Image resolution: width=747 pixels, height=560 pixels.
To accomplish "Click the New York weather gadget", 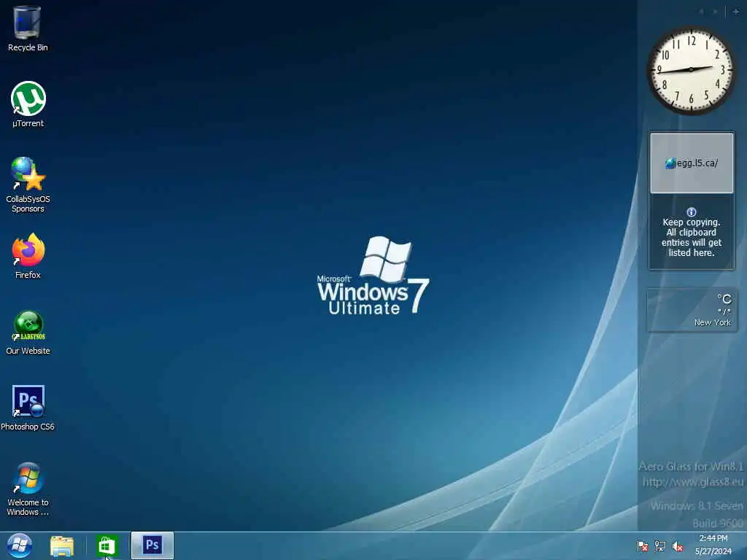I will pyautogui.click(x=692, y=311).
